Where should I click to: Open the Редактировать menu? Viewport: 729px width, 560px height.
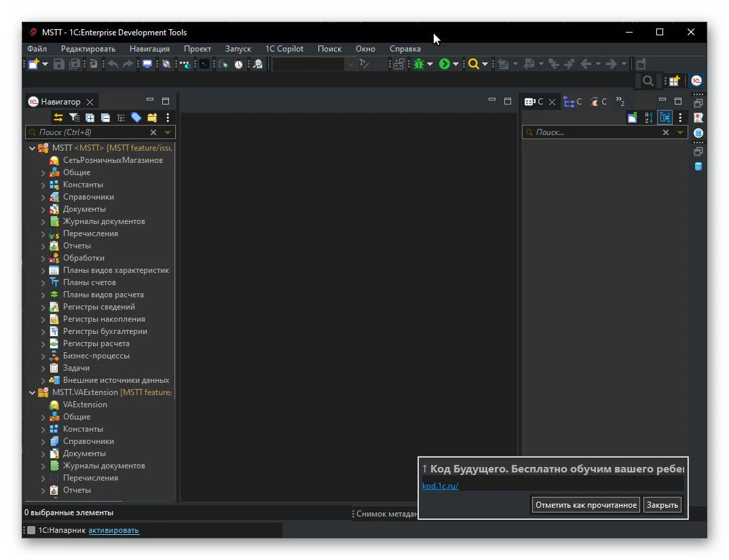pyautogui.click(x=88, y=49)
